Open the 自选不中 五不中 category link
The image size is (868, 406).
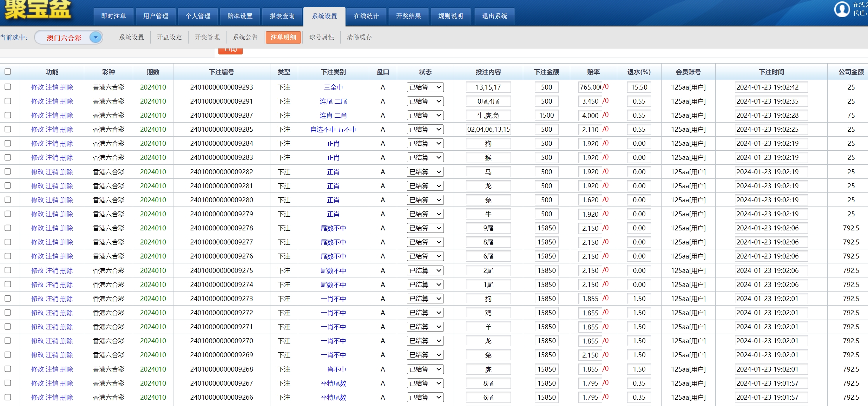333,129
